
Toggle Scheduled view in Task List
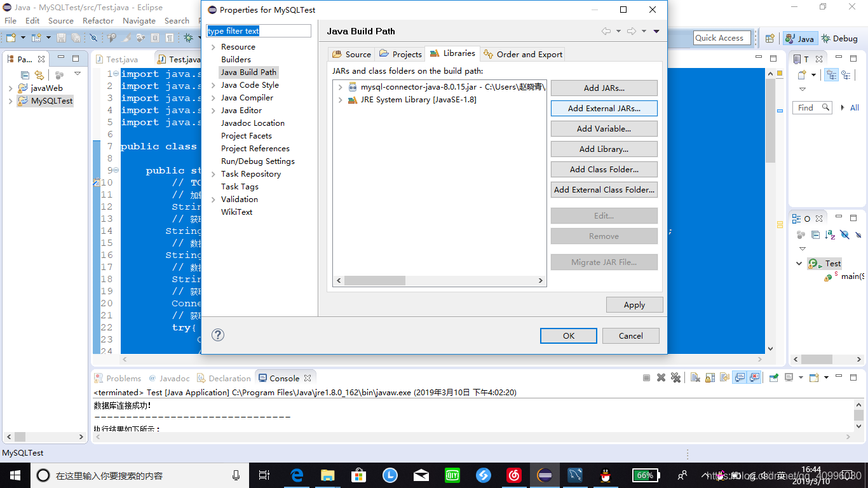(x=846, y=75)
